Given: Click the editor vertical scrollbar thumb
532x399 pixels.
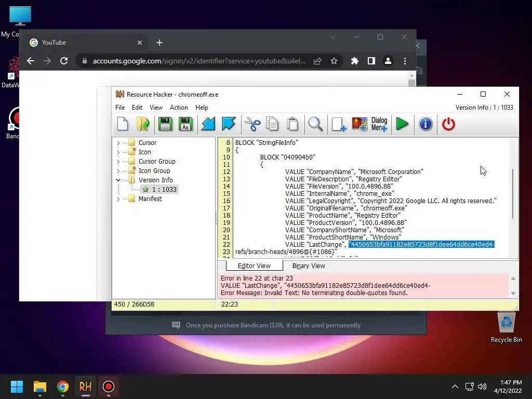Looking at the screenshot, I should (x=513, y=193).
